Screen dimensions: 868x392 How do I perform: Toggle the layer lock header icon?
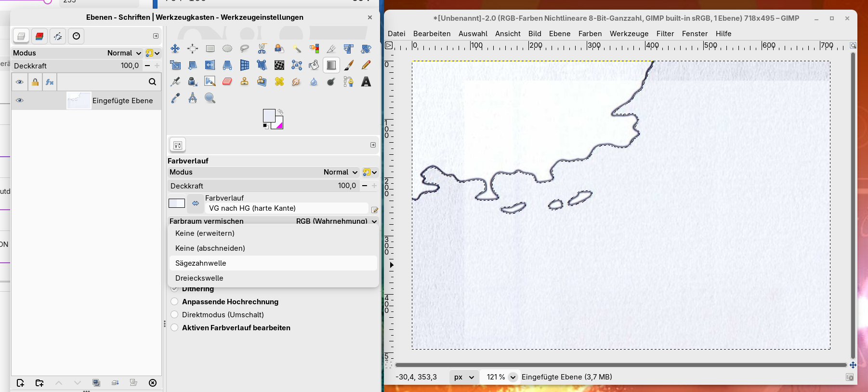[35, 82]
